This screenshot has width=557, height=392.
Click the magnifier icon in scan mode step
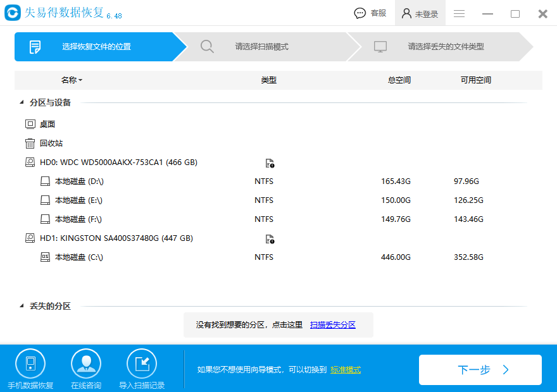[207, 47]
